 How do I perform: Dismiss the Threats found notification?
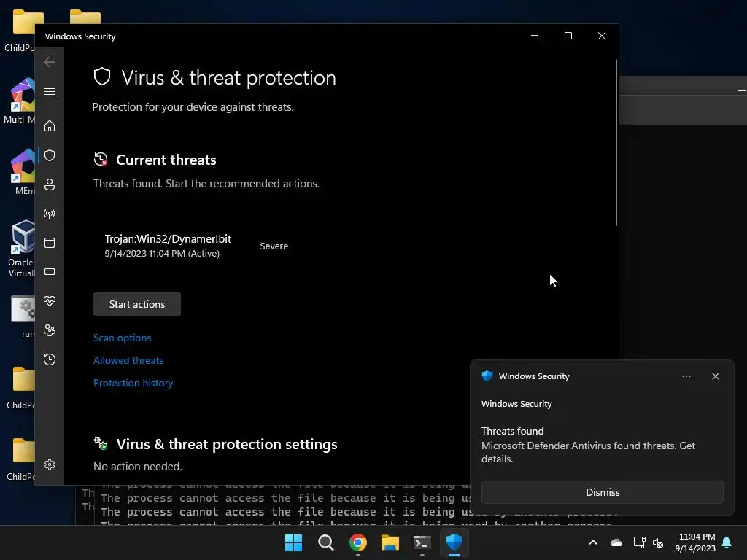[603, 492]
